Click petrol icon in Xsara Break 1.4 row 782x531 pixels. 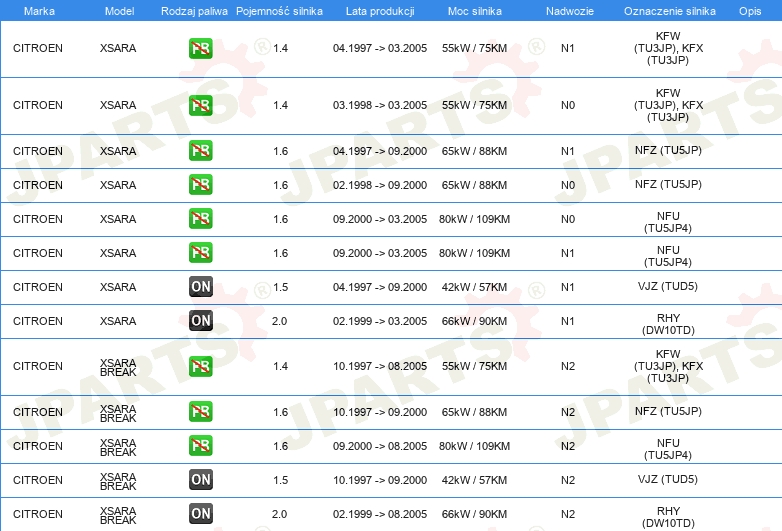click(x=200, y=366)
